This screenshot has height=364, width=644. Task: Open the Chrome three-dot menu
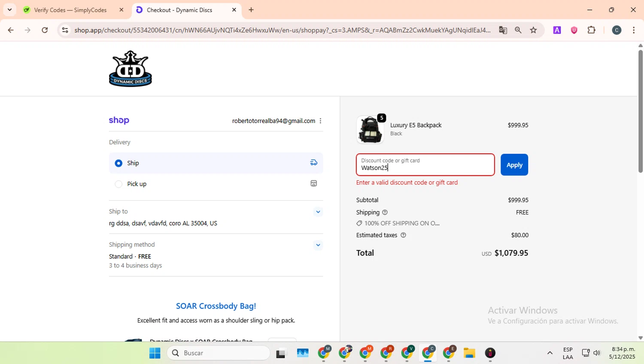coord(634,30)
